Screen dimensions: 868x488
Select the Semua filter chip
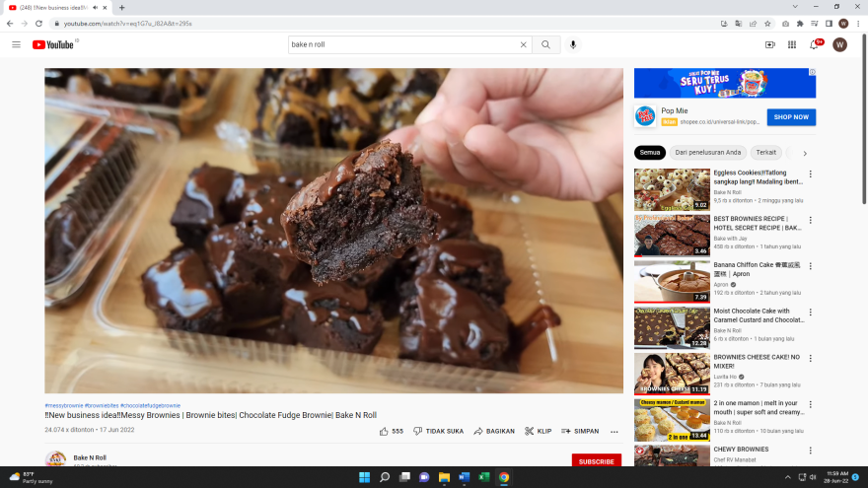point(650,152)
